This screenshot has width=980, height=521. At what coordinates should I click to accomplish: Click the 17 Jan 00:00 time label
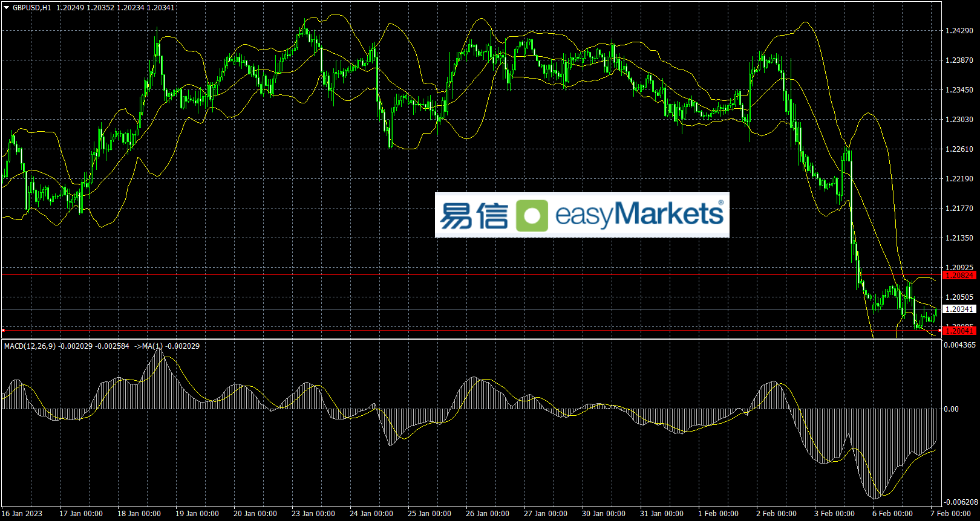tap(81, 514)
